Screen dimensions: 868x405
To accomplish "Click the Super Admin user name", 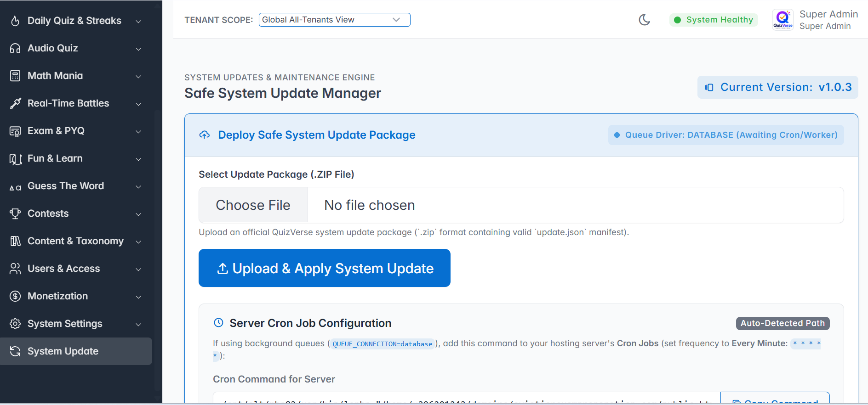I will point(828,14).
